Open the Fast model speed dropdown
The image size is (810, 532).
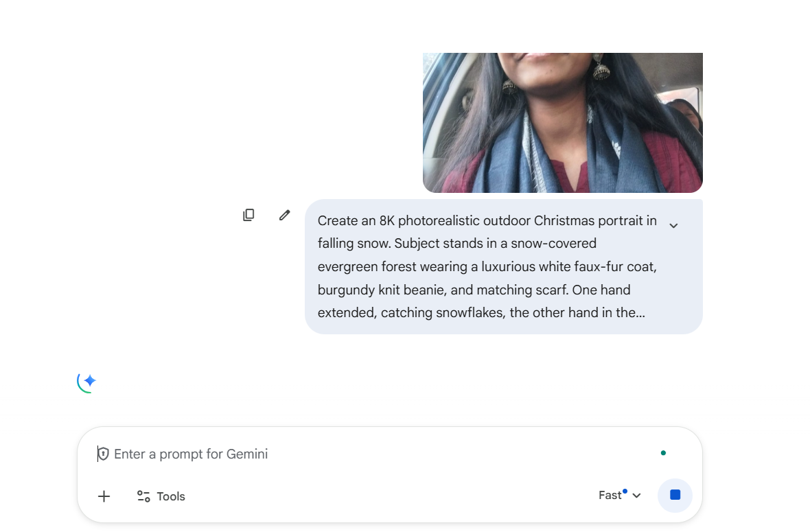636,495
